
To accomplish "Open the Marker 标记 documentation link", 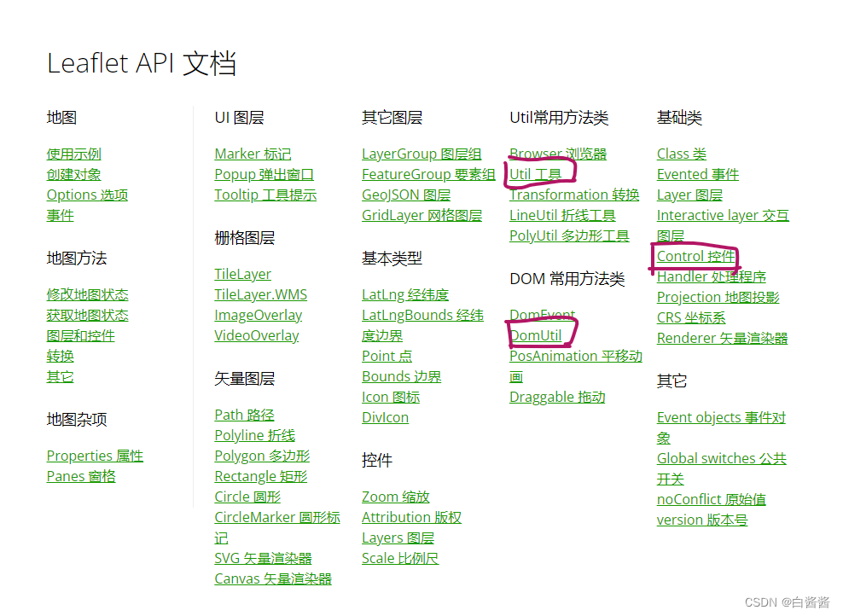I will 253,154.
